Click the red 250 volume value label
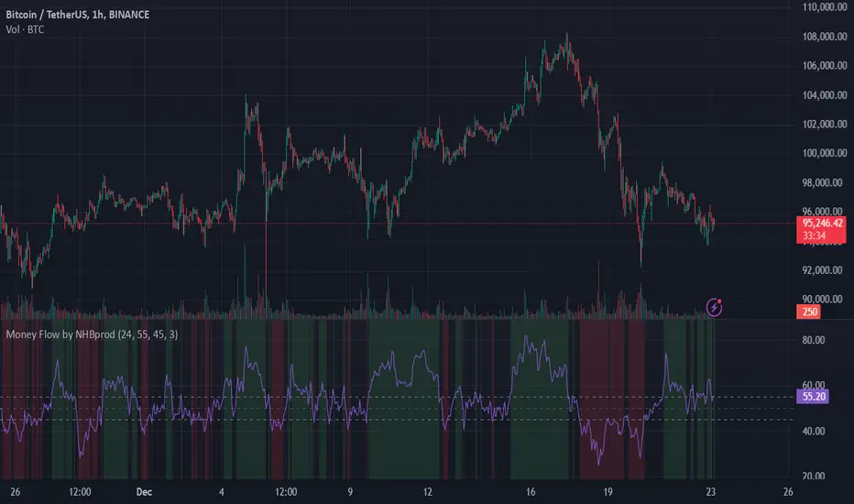Image resolution: width=854 pixels, height=504 pixels. click(x=809, y=312)
